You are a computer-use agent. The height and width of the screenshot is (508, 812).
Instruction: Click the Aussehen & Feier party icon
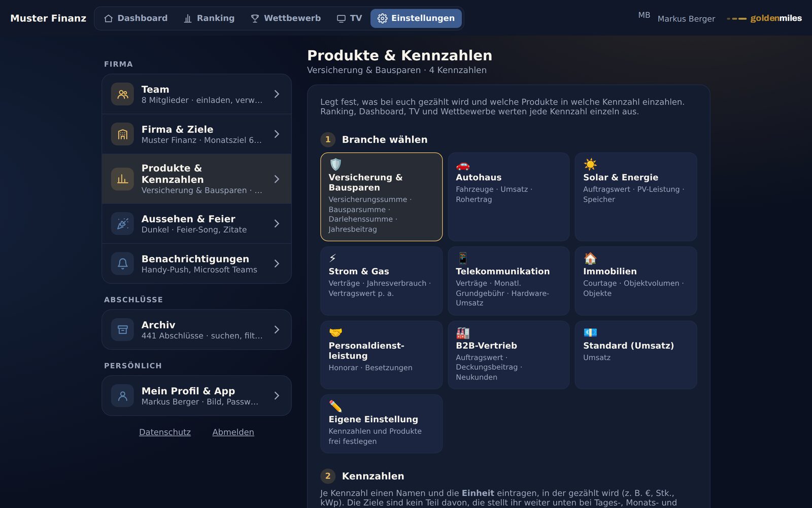coord(122,224)
